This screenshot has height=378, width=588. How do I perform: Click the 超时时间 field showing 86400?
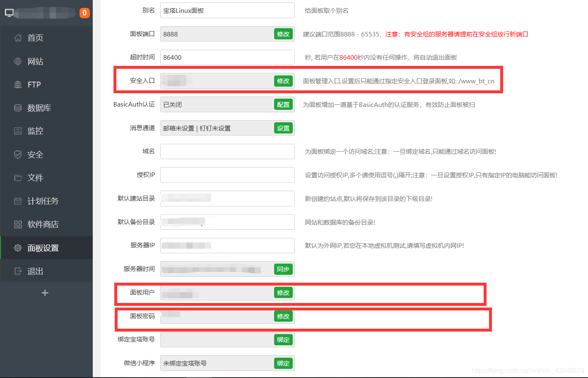(227, 57)
